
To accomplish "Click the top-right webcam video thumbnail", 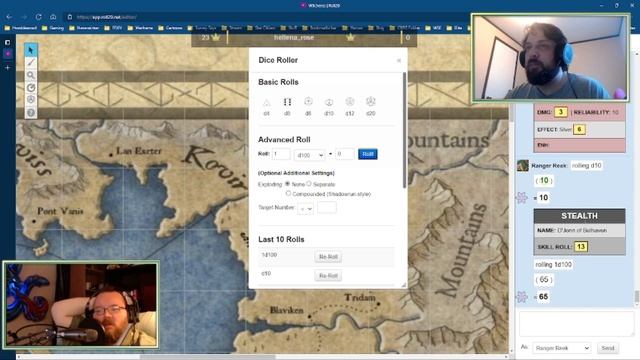I will [550, 58].
